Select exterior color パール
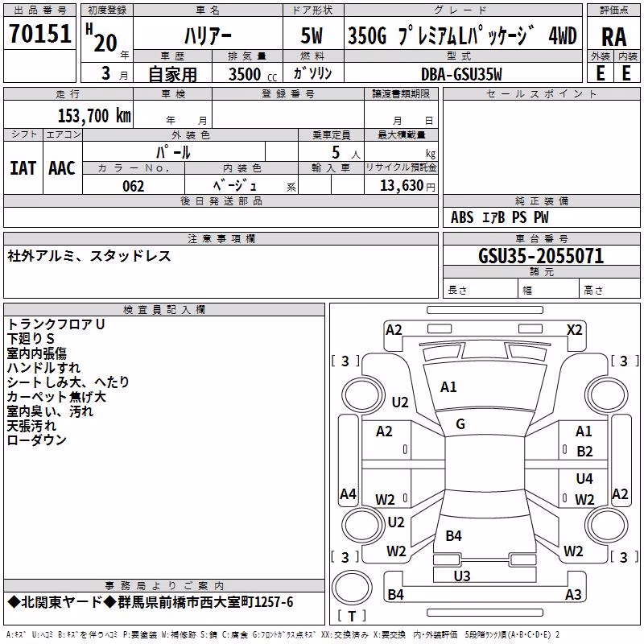The height and width of the screenshot is (644, 644). (x=173, y=153)
